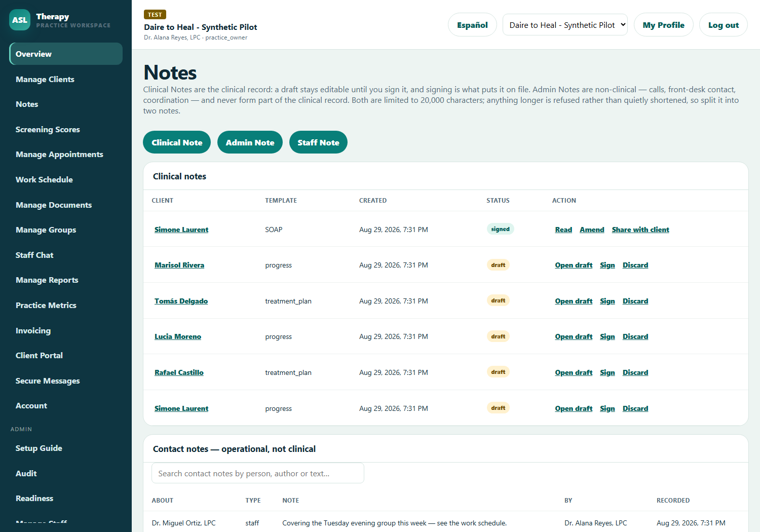Viewport: 760px width, 532px height.
Task: Go to Account settings
Action: tap(66, 405)
